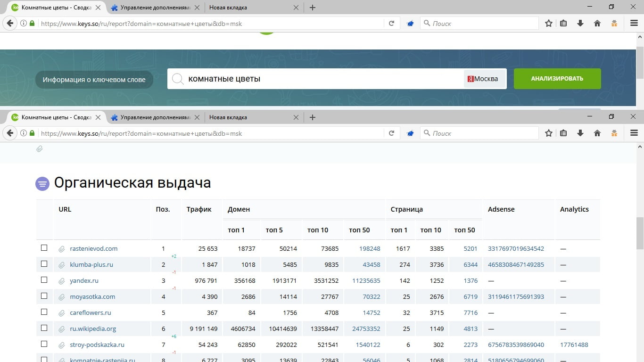
Task: Click the bookmark star in the АНАЛИЗИРОВАТЬ window
Action: click(x=549, y=23)
